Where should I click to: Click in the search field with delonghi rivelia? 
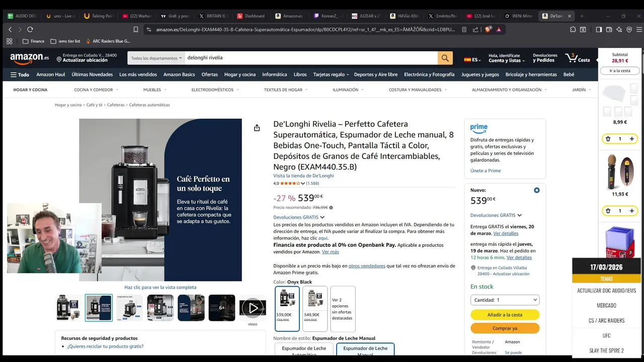coord(311,58)
